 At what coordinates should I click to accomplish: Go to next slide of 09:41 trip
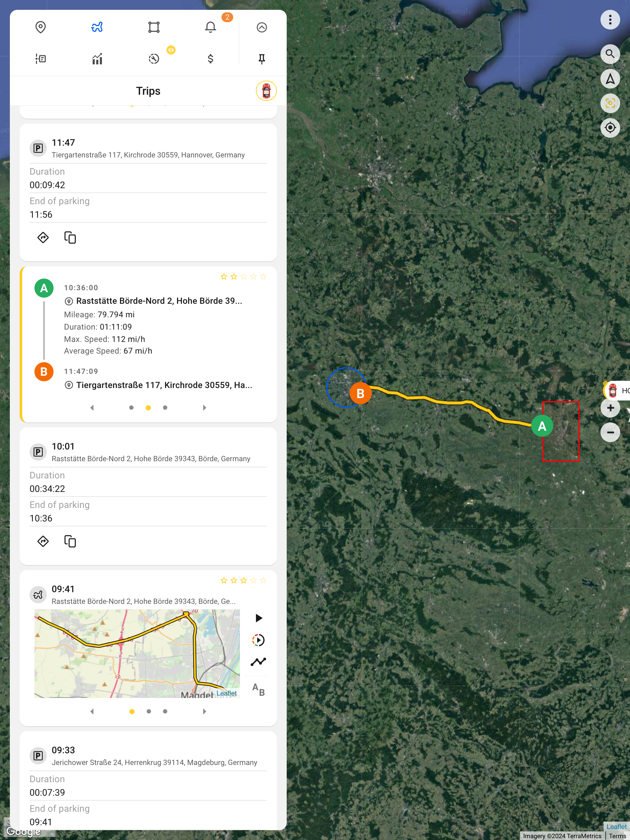point(205,711)
